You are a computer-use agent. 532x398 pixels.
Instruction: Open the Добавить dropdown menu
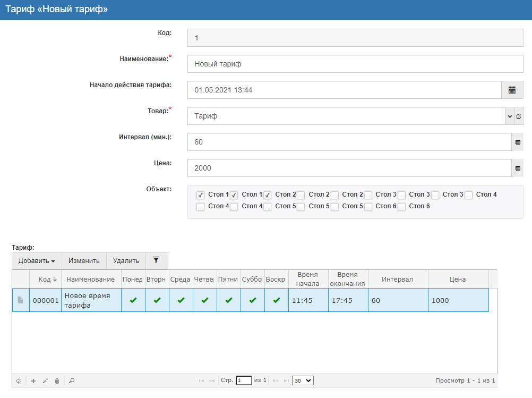pyautogui.click(x=37, y=261)
